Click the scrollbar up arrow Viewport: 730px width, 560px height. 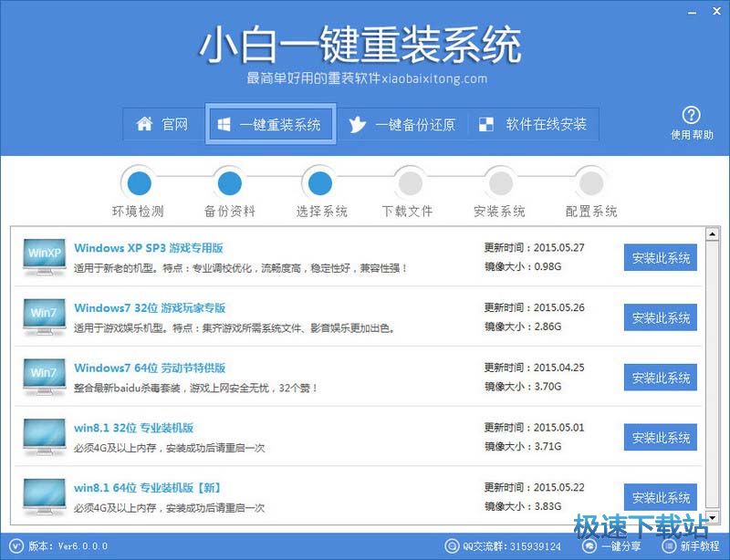pos(712,233)
